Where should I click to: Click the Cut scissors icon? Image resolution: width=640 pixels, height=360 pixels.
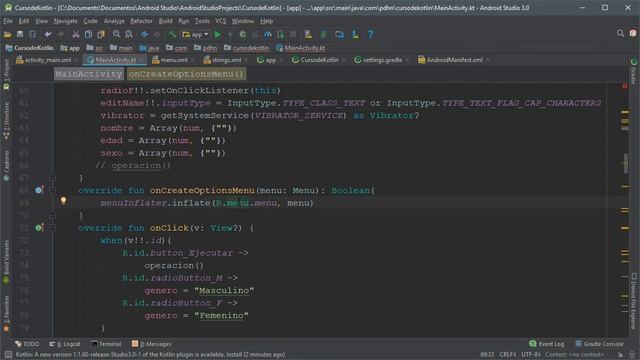click(x=76, y=34)
